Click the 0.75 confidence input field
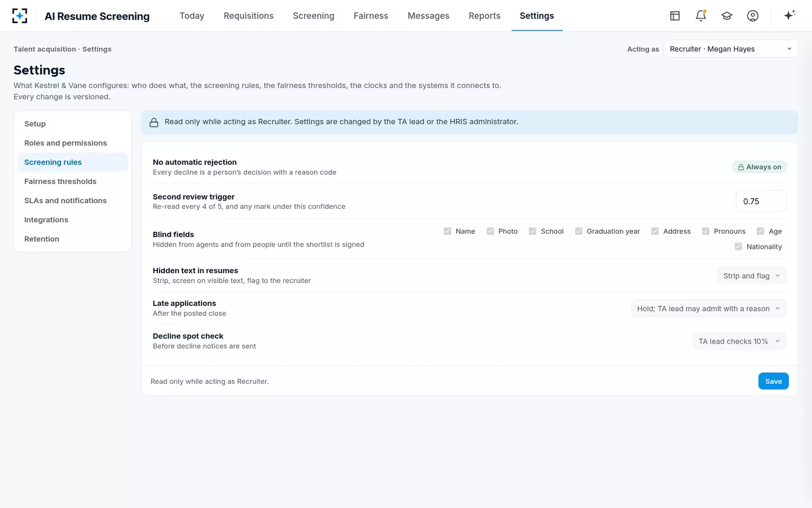This screenshot has height=508, width=812. (761, 202)
